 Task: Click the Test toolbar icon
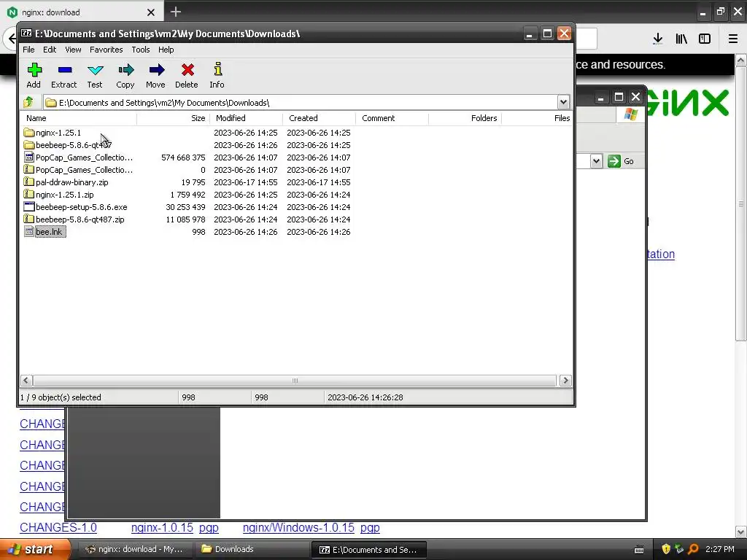[x=96, y=71]
